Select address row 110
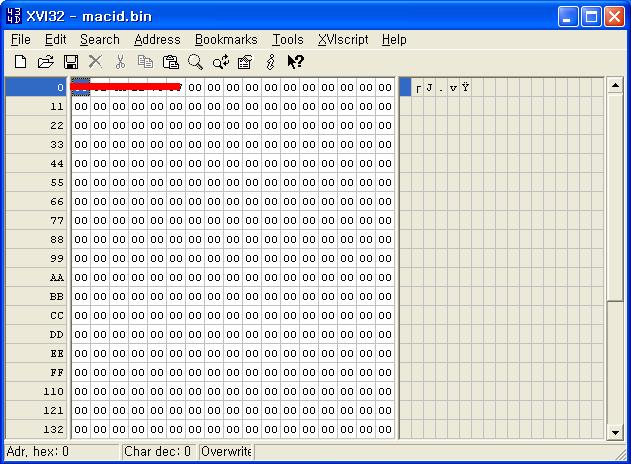The height and width of the screenshot is (464, 631). pos(36,391)
